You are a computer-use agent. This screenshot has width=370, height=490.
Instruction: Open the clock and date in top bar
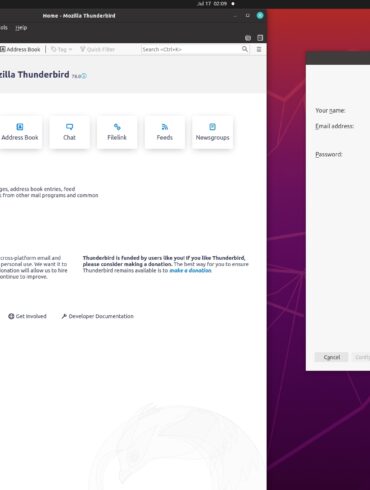click(x=212, y=4)
